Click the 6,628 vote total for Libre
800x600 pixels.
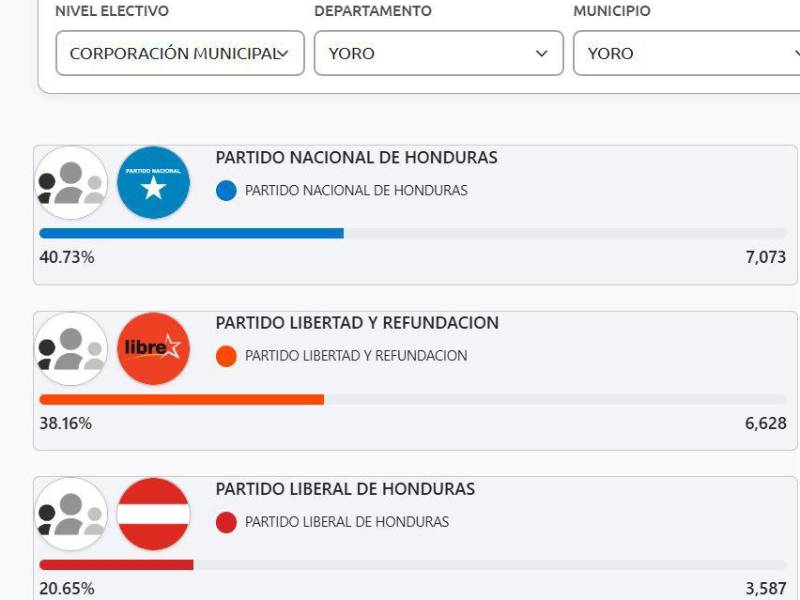(x=764, y=423)
